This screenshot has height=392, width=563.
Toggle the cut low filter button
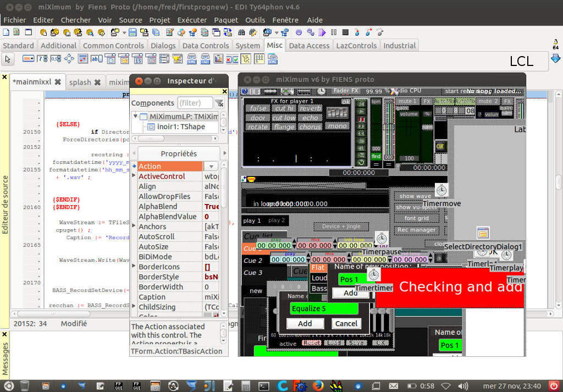[284, 118]
